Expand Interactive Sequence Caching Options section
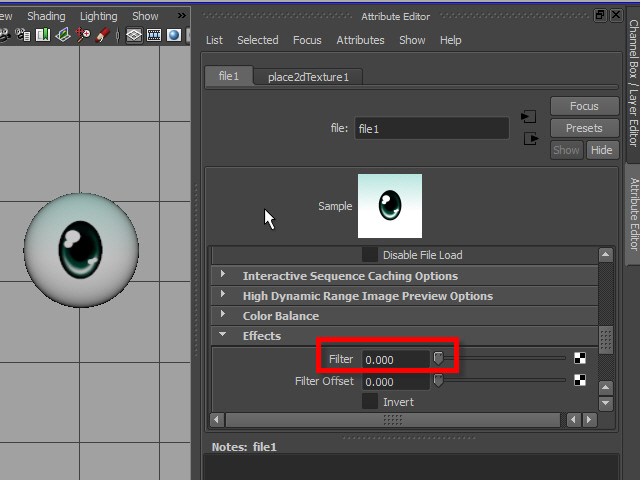Viewport: 640px width, 480px height. (x=223, y=274)
